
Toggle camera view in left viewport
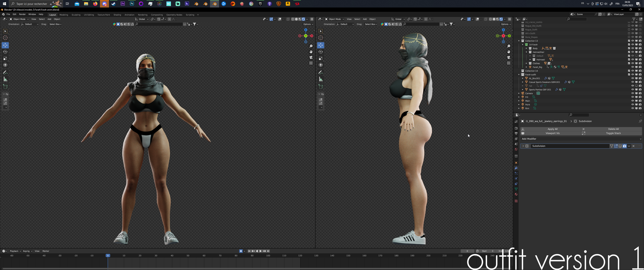click(x=311, y=57)
